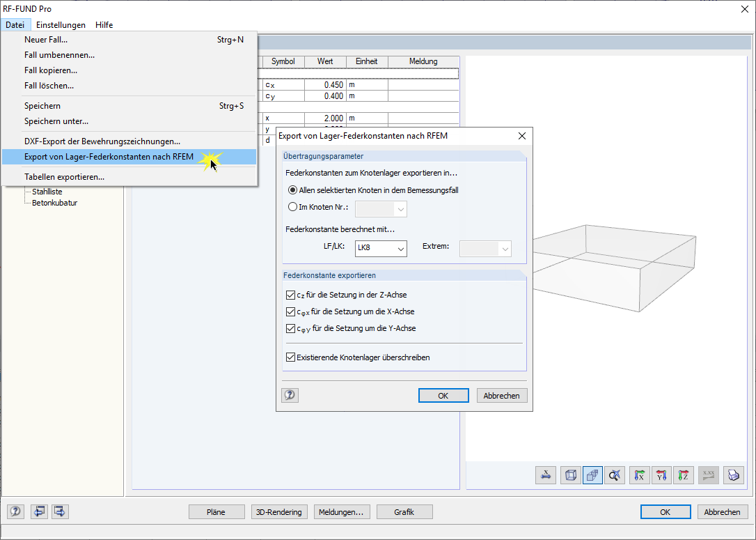This screenshot has width=756, height=540.
Task: Click the zoom-all magnifier icon
Action: coord(615,475)
